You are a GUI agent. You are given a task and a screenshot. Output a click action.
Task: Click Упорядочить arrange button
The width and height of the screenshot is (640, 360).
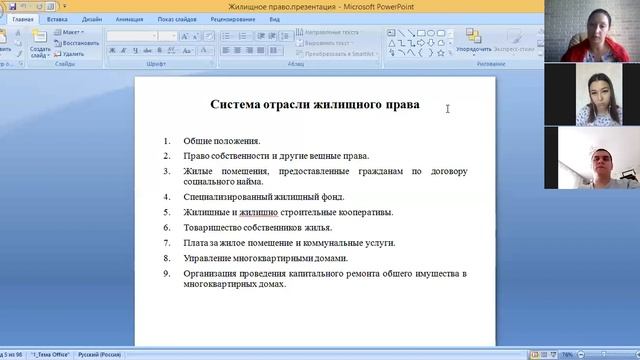click(x=473, y=42)
